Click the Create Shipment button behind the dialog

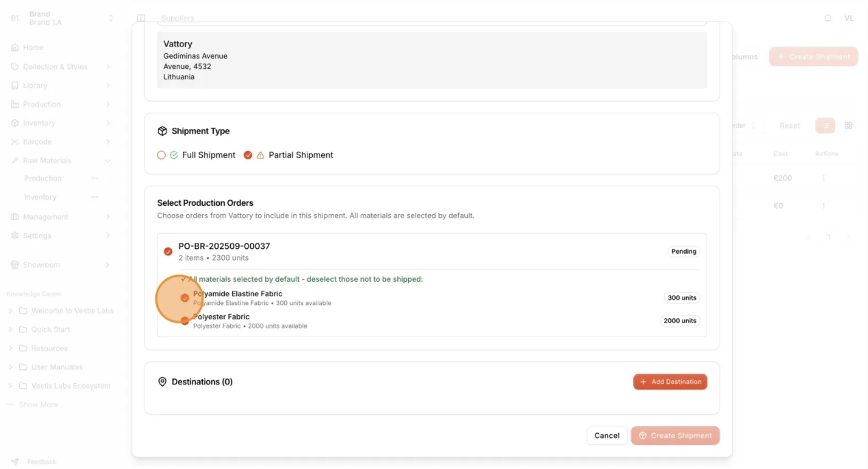coord(813,57)
